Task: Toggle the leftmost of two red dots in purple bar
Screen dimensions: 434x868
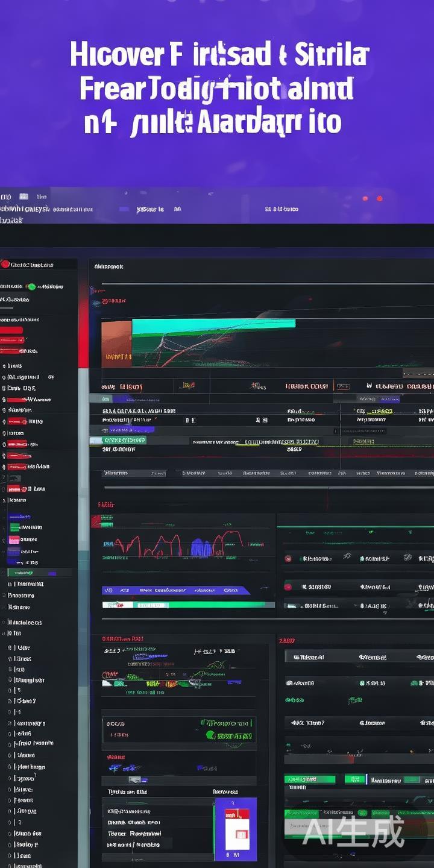Action: (365, 198)
